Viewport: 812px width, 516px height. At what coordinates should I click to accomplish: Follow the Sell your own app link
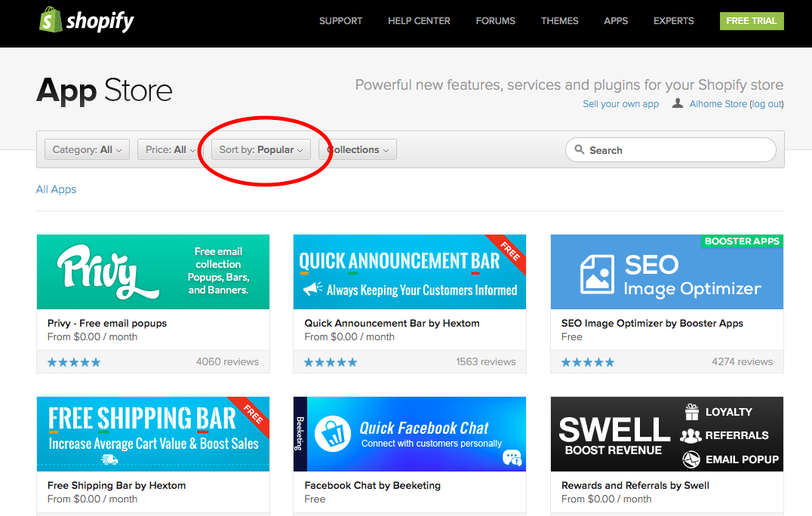620,103
